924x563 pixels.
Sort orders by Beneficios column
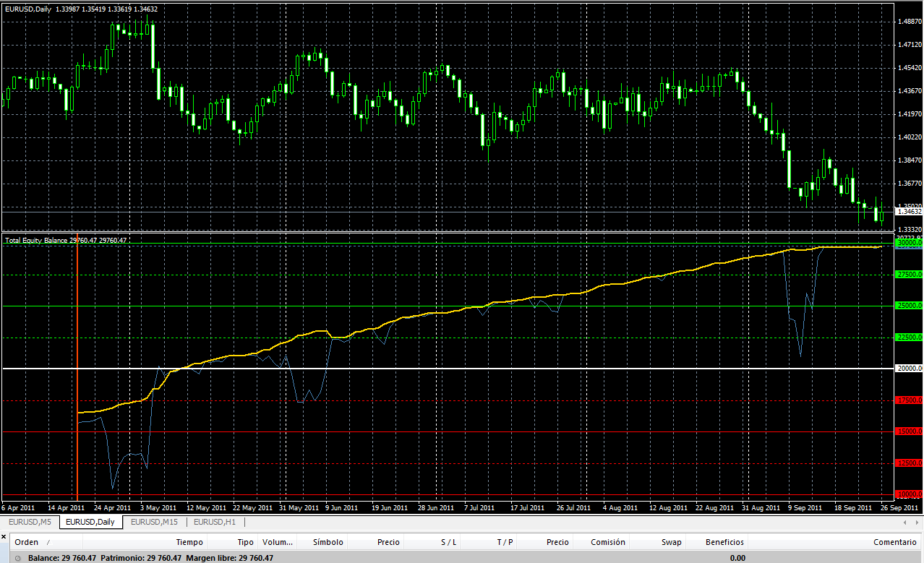tap(724, 542)
